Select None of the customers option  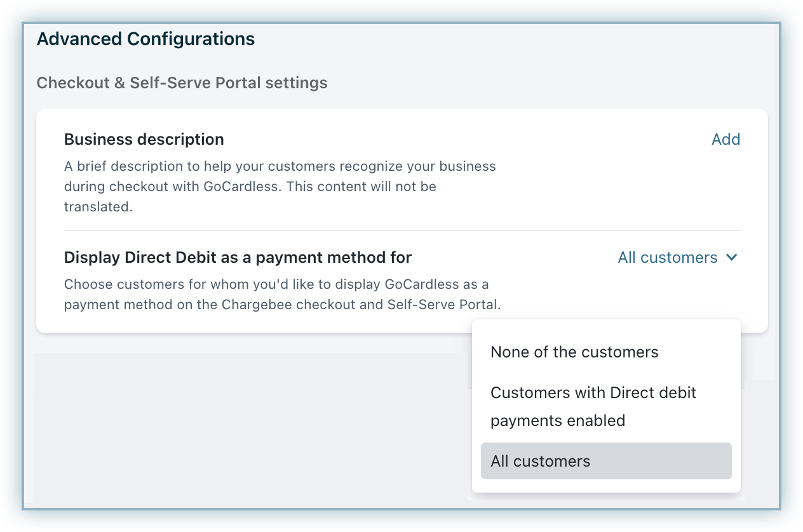click(x=574, y=352)
